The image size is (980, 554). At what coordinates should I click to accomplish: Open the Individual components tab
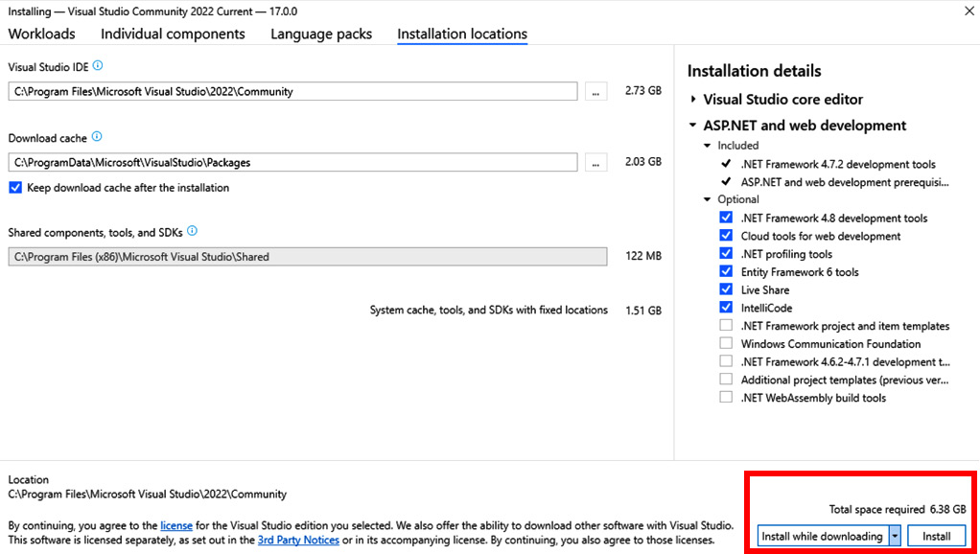[174, 34]
